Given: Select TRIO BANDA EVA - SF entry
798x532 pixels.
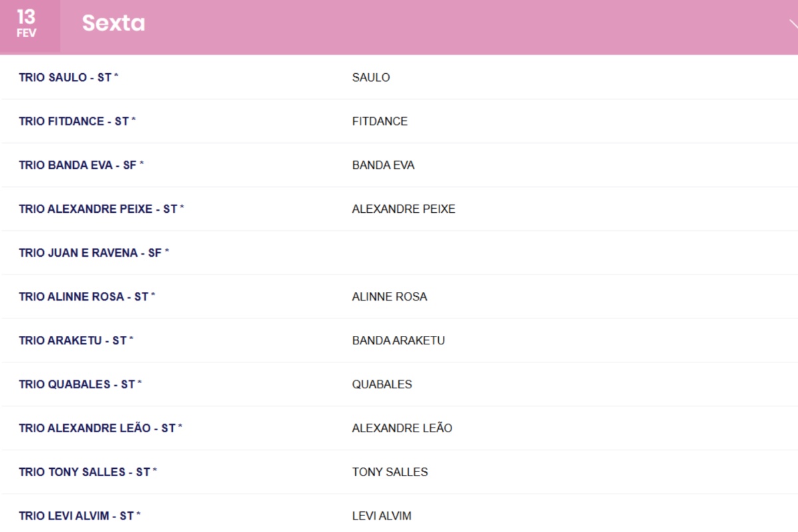Looking at the screenshot, I should pyautogui.click(x=81, y=165).
